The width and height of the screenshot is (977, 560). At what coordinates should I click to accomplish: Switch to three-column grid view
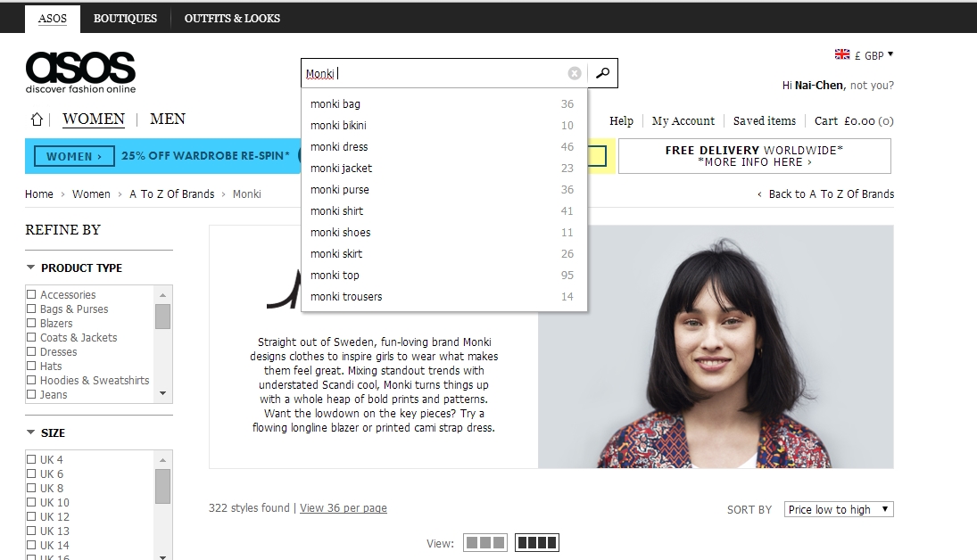[485, 542]
